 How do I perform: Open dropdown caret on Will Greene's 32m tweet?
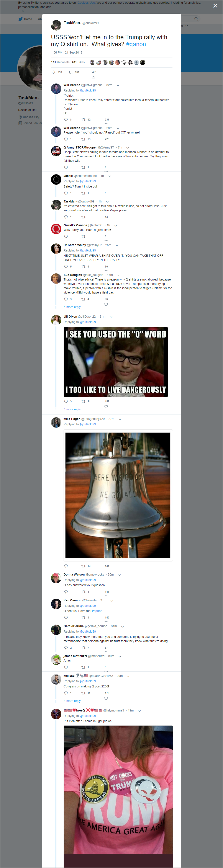coord(118,85)
